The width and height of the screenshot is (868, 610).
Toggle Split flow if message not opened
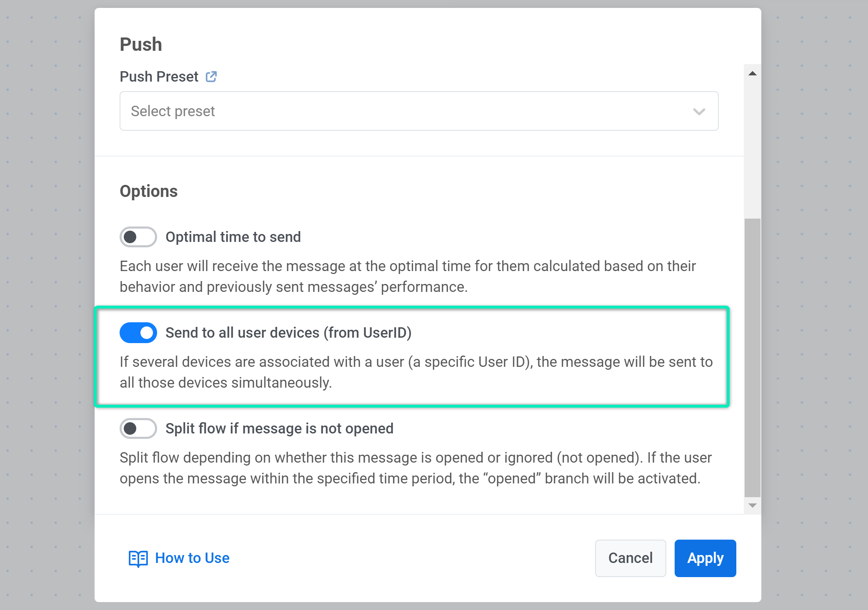point(138,428)
